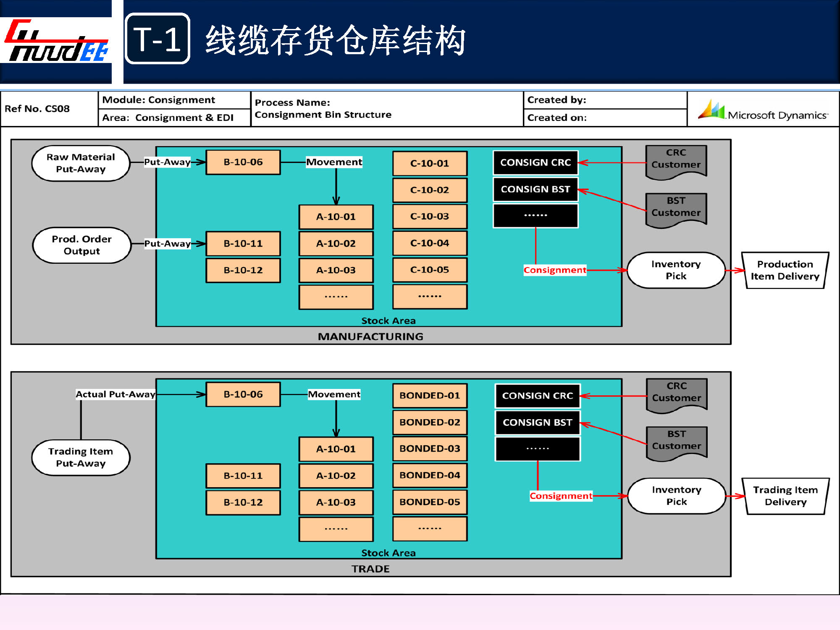Click the Prod. Order Output oval
The width and height of the screenshot is (840, 630).
[x=82, y=245]
